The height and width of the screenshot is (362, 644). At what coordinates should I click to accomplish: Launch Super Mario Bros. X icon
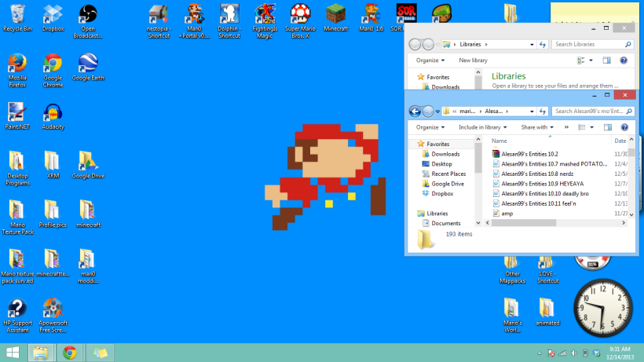click(x=300, y=22)
